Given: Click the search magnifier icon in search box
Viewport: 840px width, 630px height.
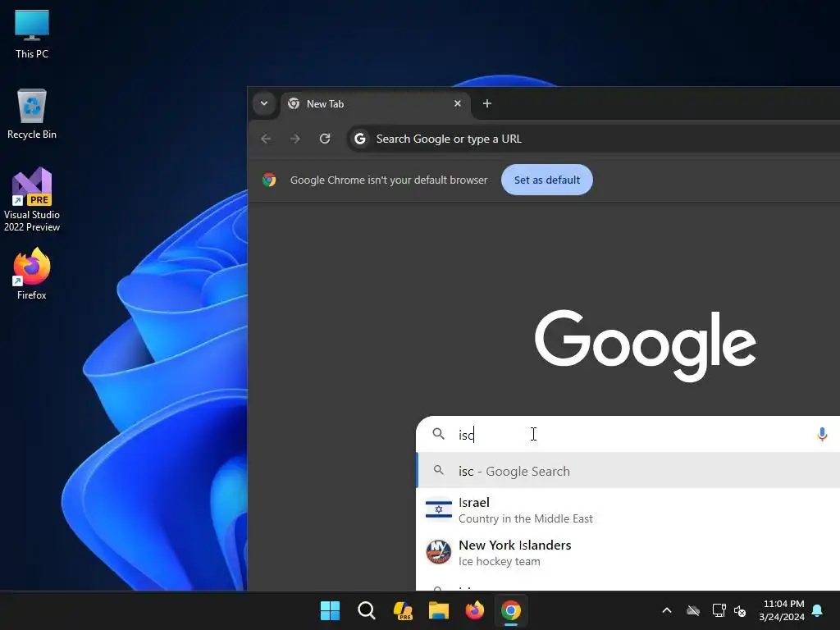Looking at the screenshot, I should [x=438, y=434].
